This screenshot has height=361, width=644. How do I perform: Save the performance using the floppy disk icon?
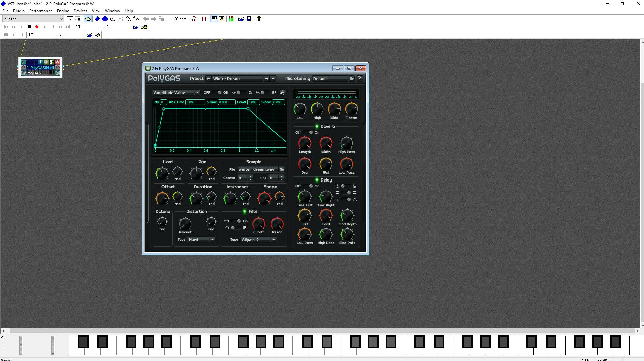[x=249, y=19]
